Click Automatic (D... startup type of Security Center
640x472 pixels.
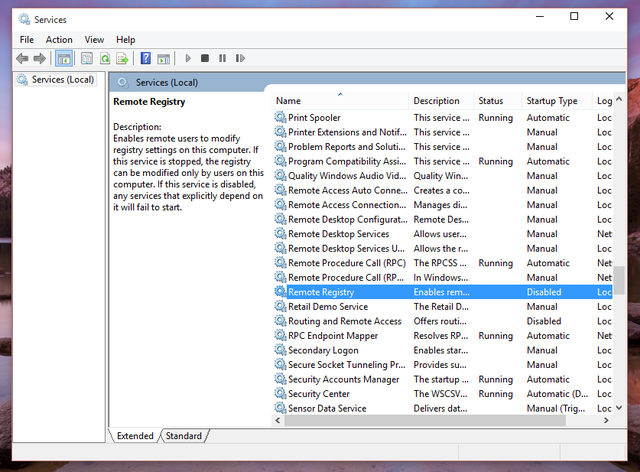point(557,394)
